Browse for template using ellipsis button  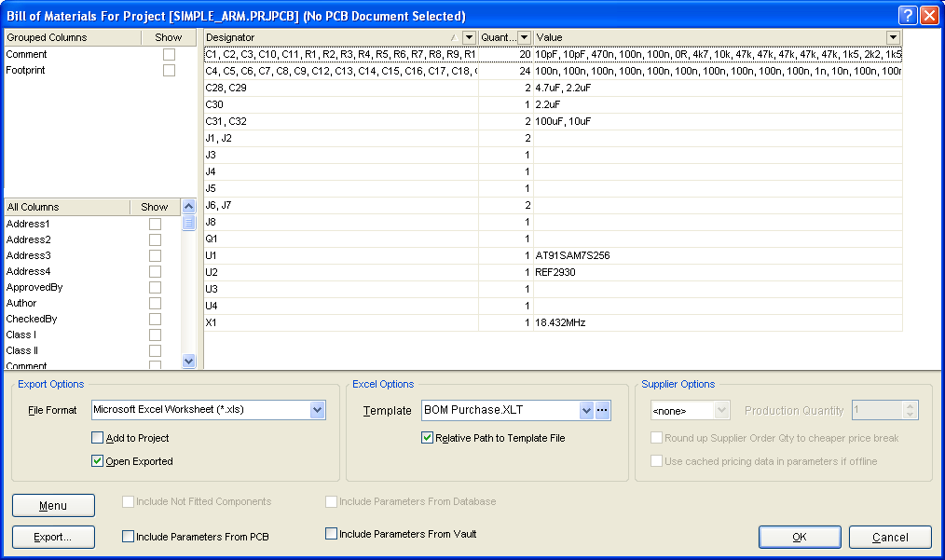(x=602, y=411)
